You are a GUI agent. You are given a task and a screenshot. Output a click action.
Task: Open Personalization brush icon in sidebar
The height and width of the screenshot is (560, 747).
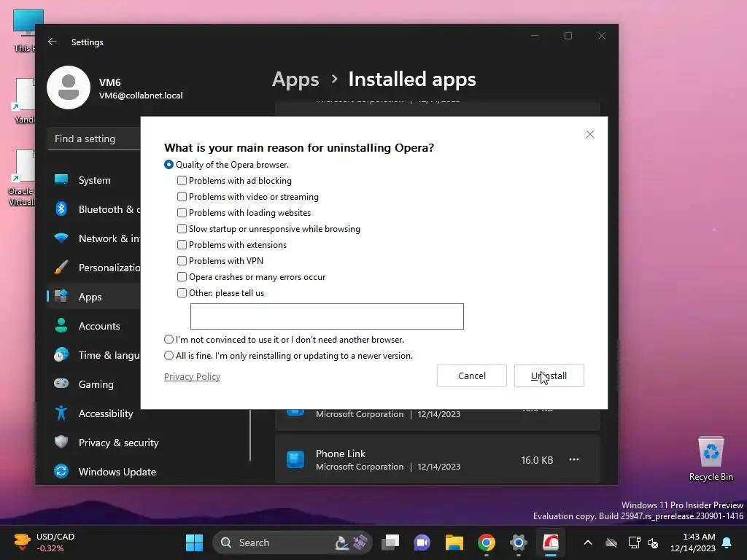pyautogui.click(x=61, y=267)
